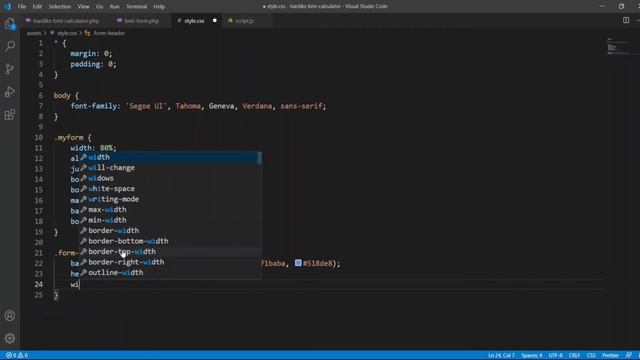Click the VS Code logo icon
Screen dimensions: 640x360
[7, 7]
